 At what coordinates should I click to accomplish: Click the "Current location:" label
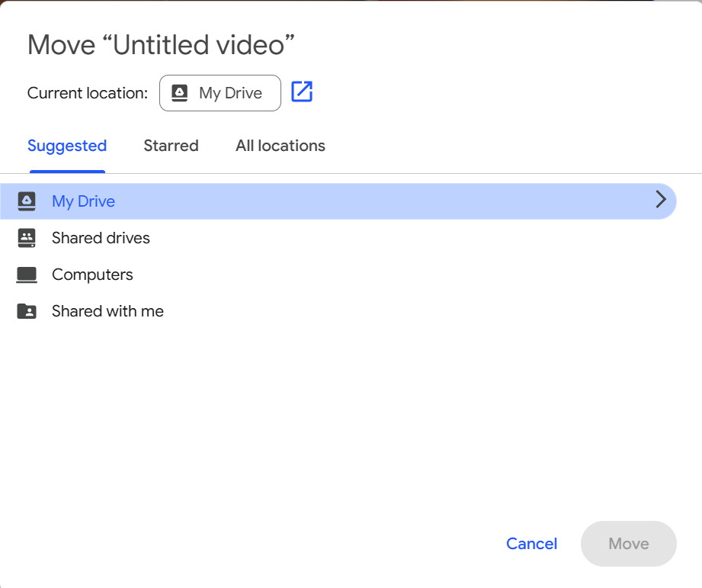tap(88, 93)
